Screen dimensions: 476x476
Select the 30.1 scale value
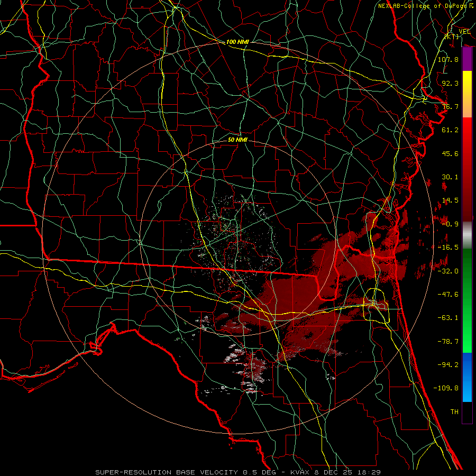(450, 177)
